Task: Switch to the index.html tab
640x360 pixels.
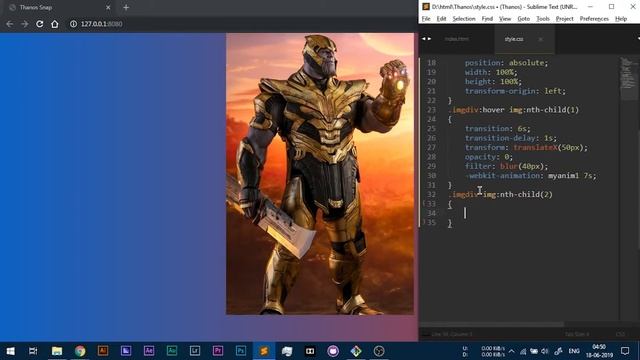Action: pyautogui.click(x=457, y=39)
